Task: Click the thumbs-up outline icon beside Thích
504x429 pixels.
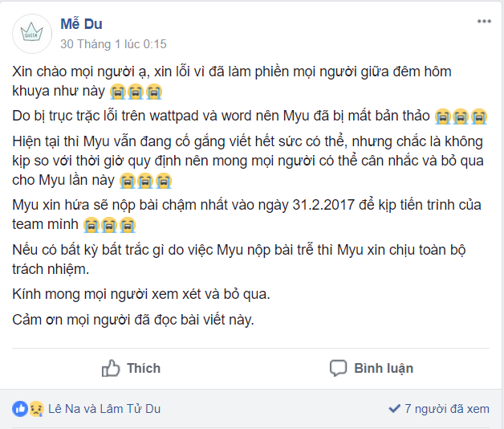Action: pos(111,368)
